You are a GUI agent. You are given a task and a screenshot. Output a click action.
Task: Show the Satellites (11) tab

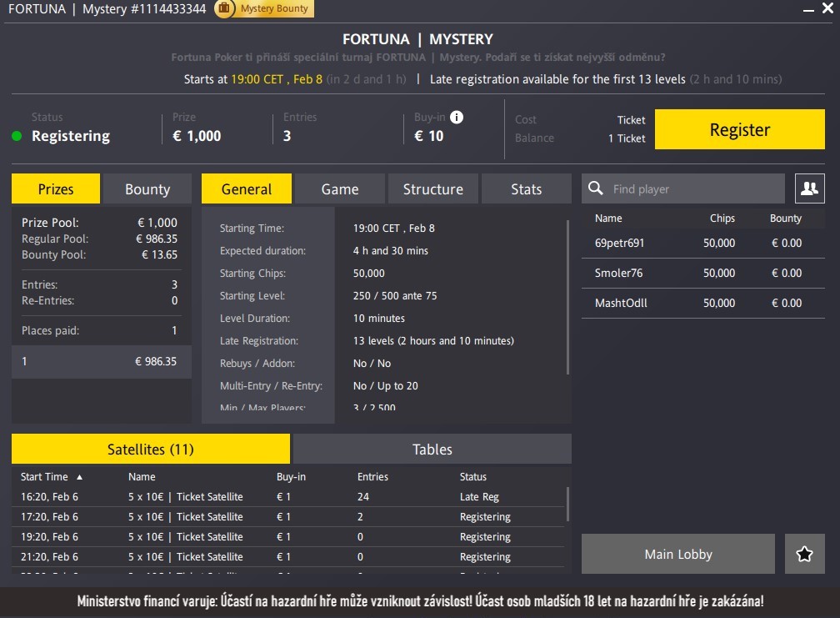151,449
